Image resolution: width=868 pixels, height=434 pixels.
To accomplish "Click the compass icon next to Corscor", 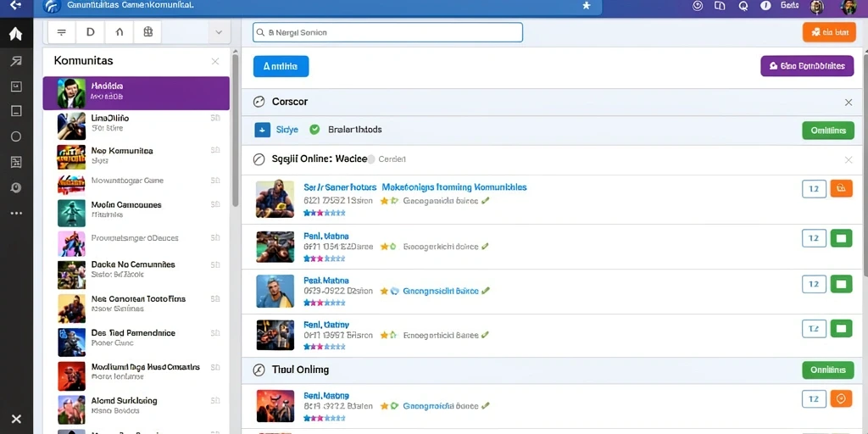I will (259, 102).
